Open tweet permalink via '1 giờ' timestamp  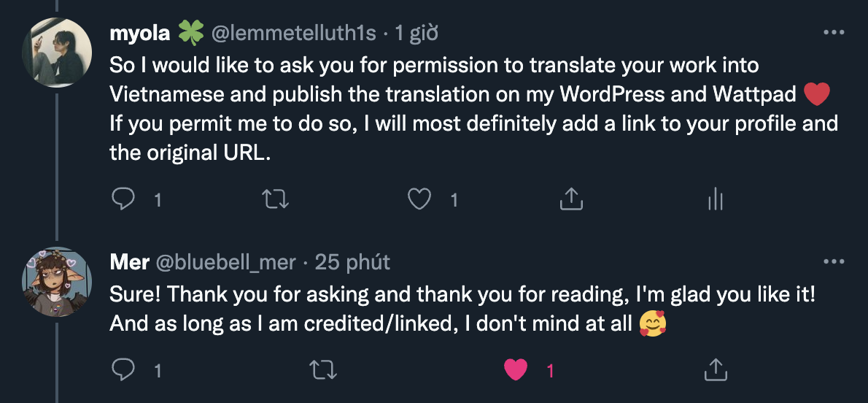pos(416,33)
